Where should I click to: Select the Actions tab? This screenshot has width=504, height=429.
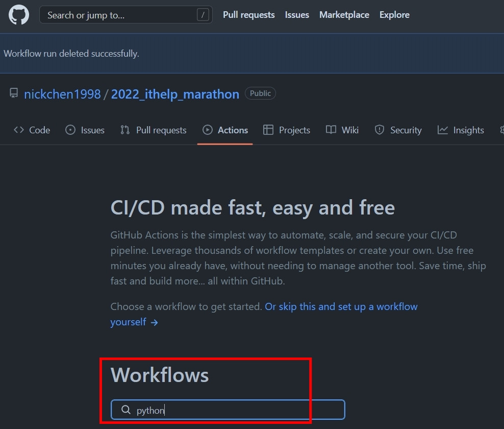[225, 130]
